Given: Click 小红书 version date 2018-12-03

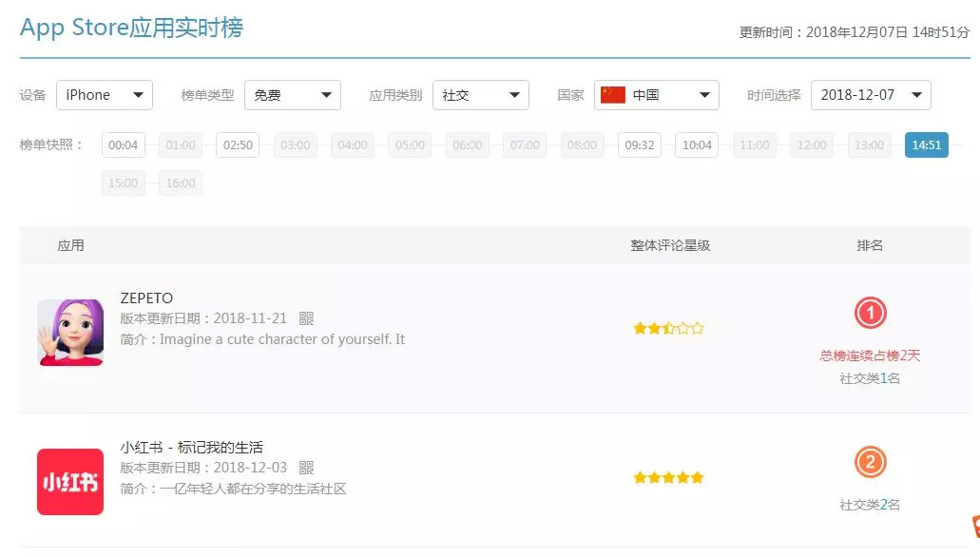Looking at the screenshot, I should coord(250,468).
